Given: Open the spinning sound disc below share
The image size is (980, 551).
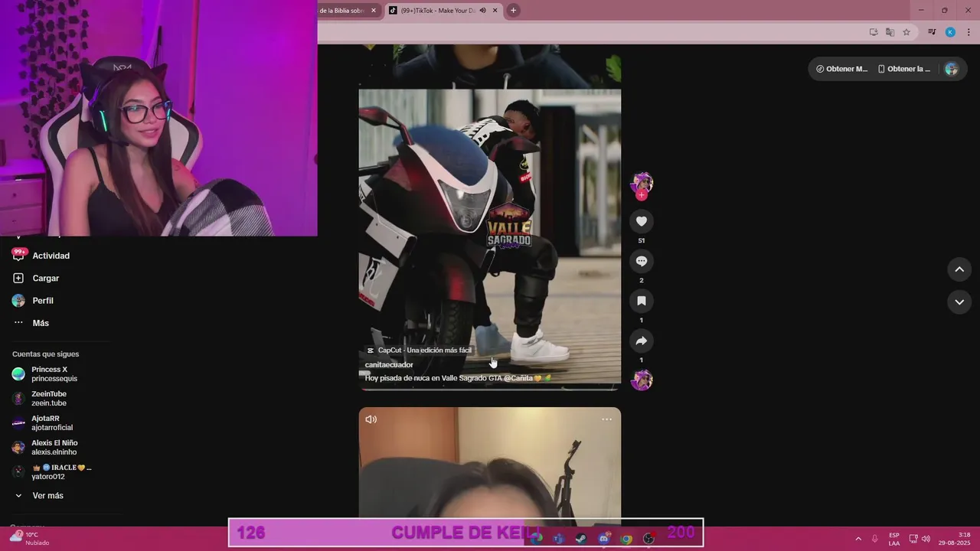Looking at the screenshot, I should click(642, 380).
